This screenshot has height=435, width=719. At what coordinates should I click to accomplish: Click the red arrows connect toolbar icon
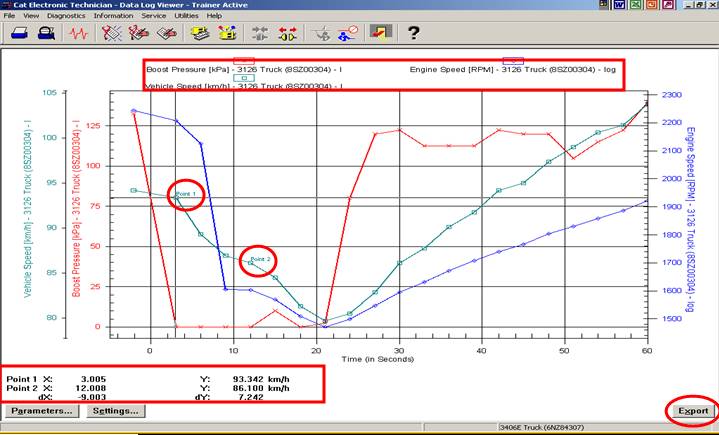coord(289,33)
